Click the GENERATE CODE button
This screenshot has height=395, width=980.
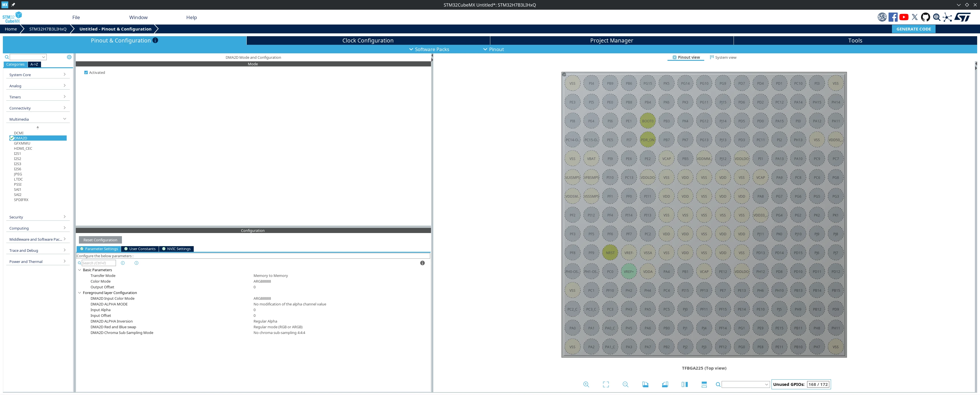point(913,29)
